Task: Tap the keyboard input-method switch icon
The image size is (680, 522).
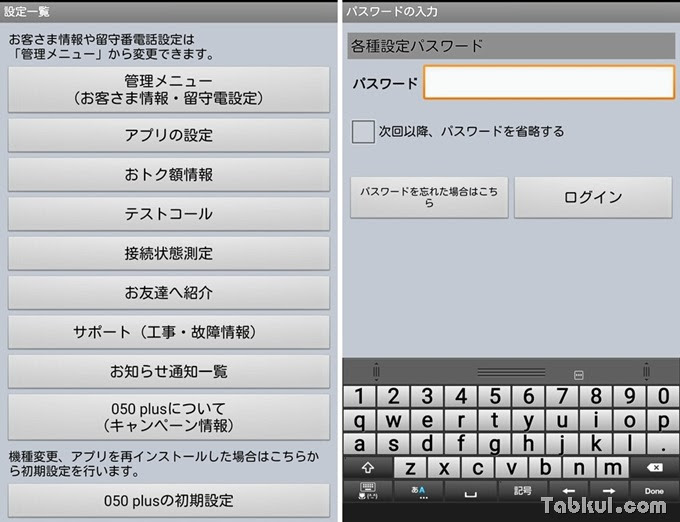Action: pos(368,491)
